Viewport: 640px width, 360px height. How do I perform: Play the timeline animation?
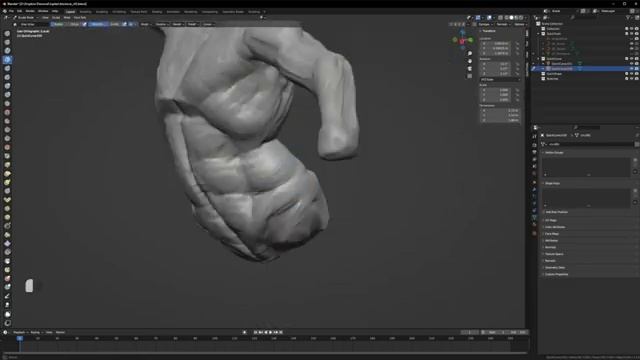click(x=271, y=332)
